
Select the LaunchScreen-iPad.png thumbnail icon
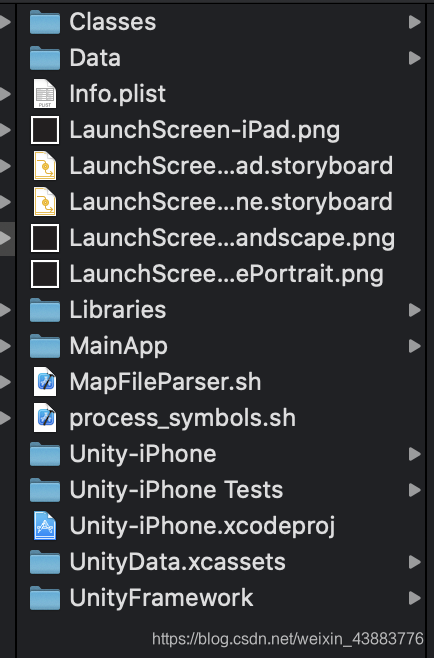tap(45, 130)
